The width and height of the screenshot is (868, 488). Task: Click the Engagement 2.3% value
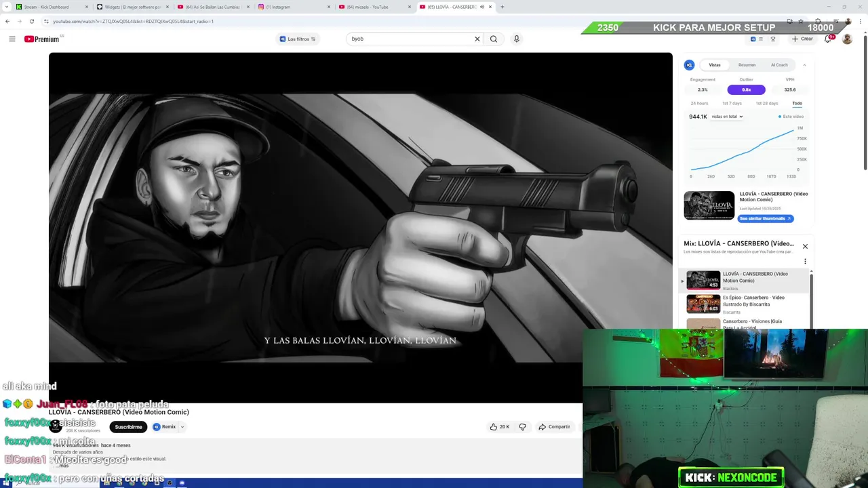(x=703, y=89)
